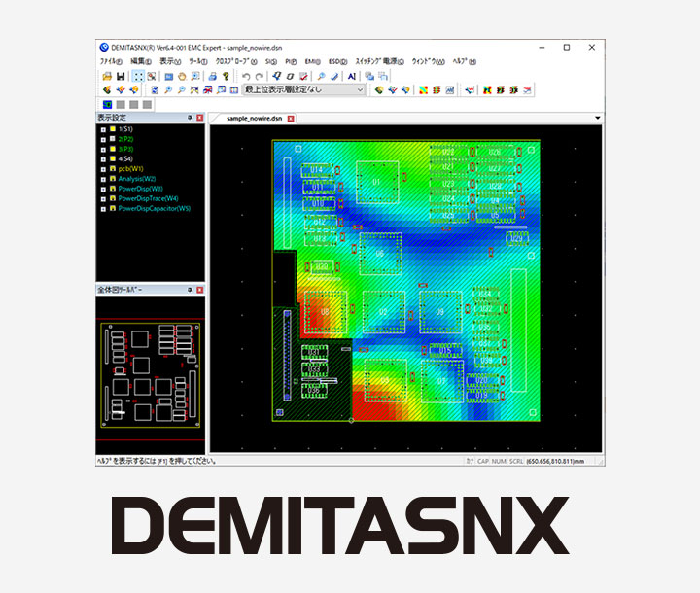Open the 編集 menu

(x=141, y=61)
